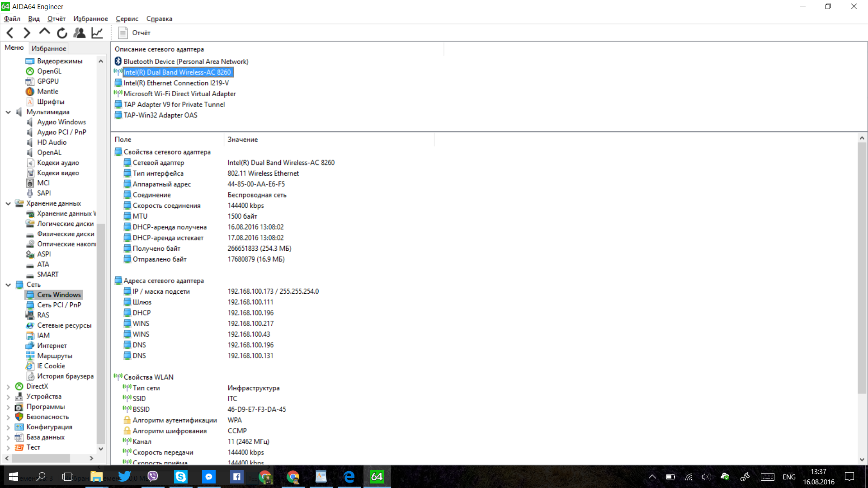Click the sidebar tree scroll-up arrow
Screen dimensions: 868x488
(x=101, y=61)
